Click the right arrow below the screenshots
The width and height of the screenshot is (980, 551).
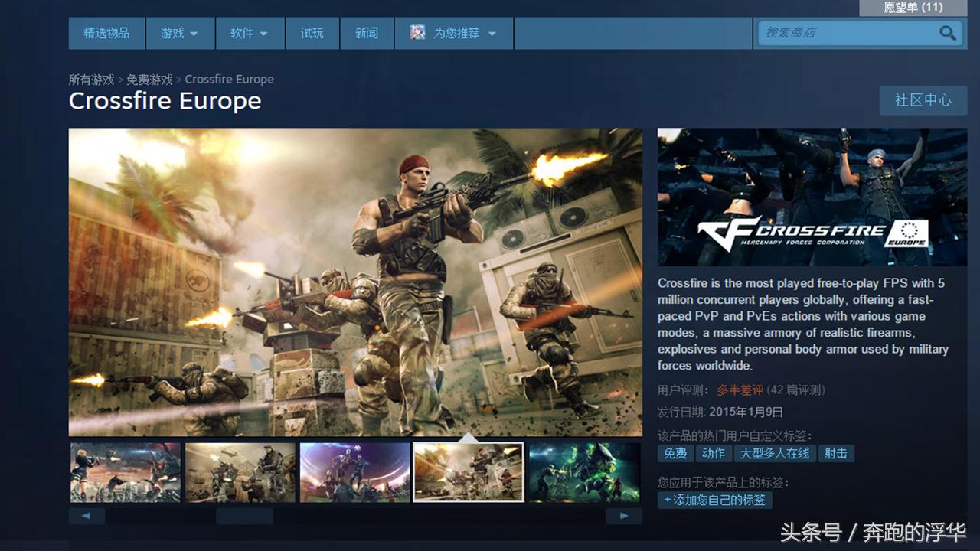click(624, 516)
